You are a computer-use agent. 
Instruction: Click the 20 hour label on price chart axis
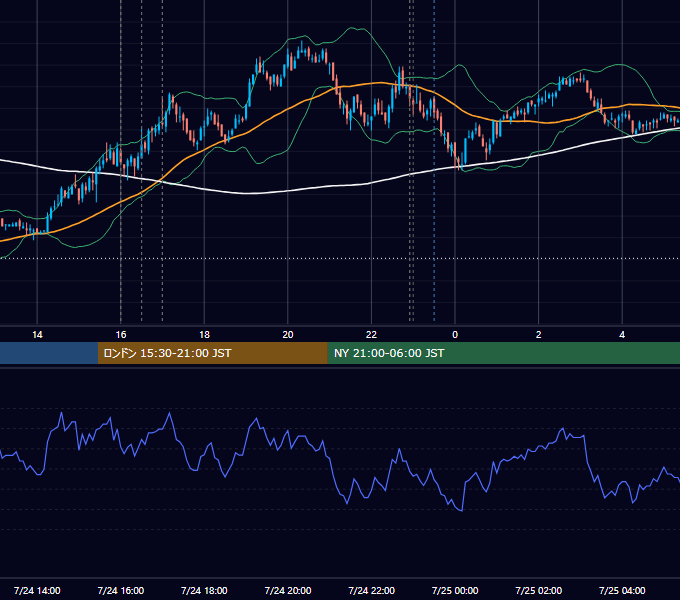288,335
